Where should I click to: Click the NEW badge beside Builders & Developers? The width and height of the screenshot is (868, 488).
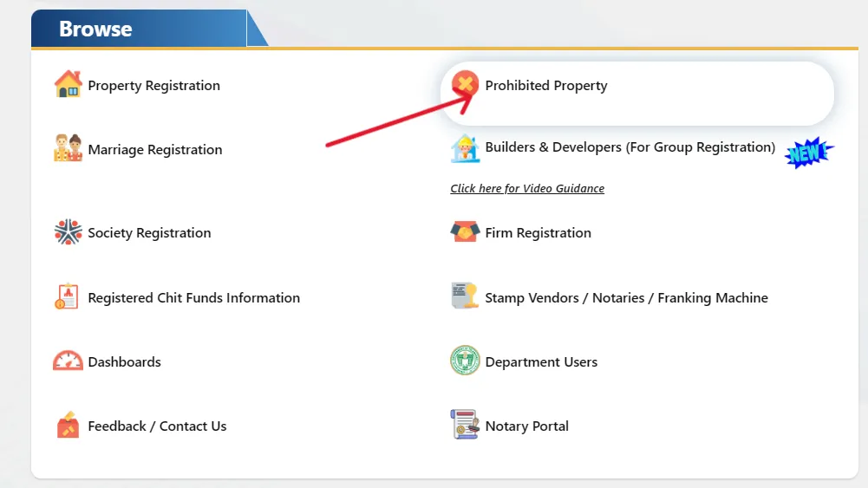809,153
